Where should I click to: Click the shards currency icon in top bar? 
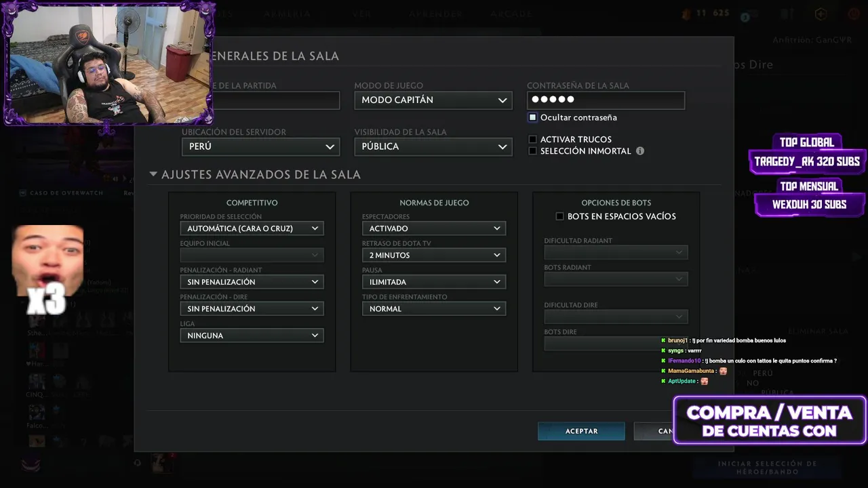(685, 13)
